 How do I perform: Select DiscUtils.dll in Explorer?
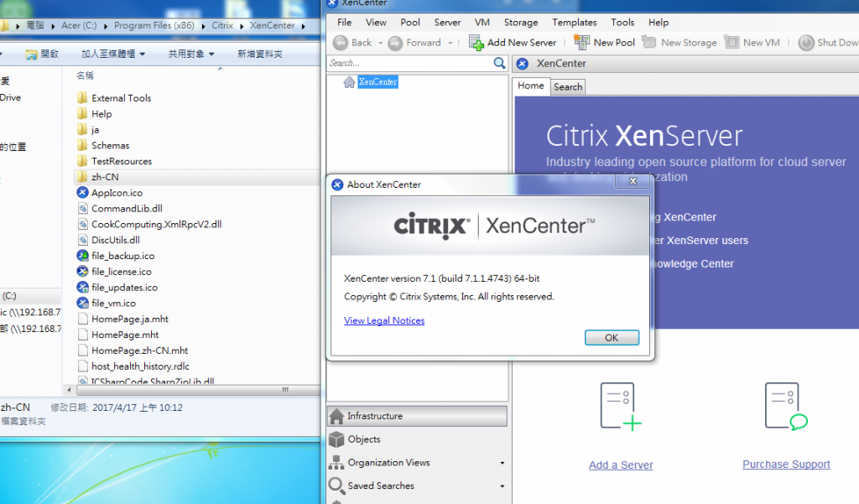tap(116, 240)
